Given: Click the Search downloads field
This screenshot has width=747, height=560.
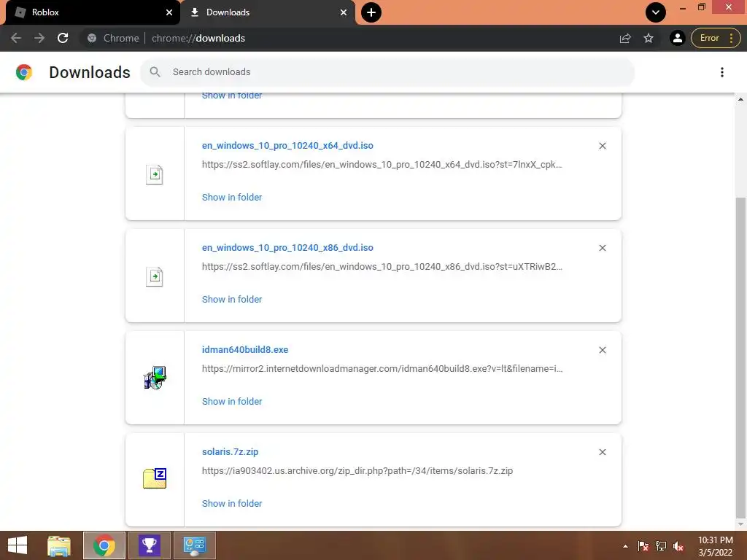Looking at the screenshot, I should [x=387, y=72].
